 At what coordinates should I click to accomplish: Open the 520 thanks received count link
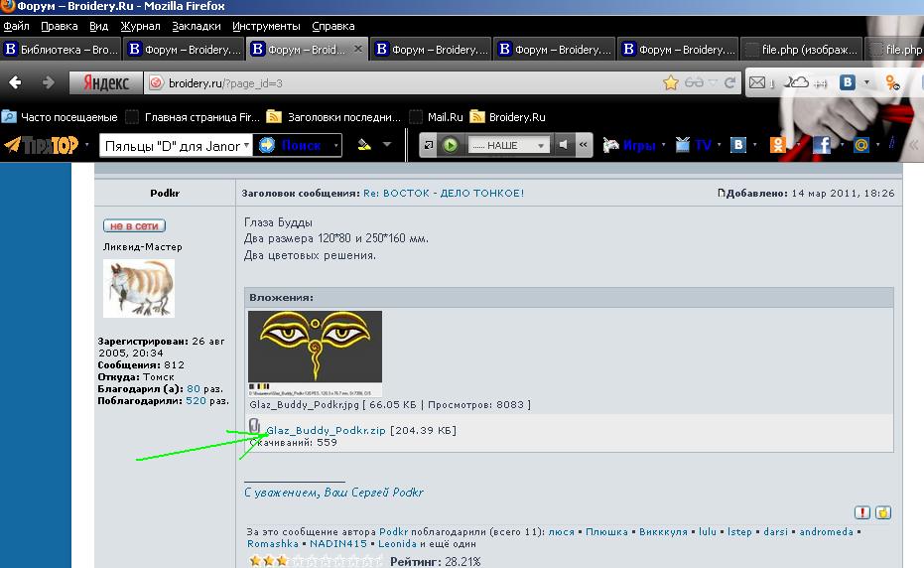(196, 401)
